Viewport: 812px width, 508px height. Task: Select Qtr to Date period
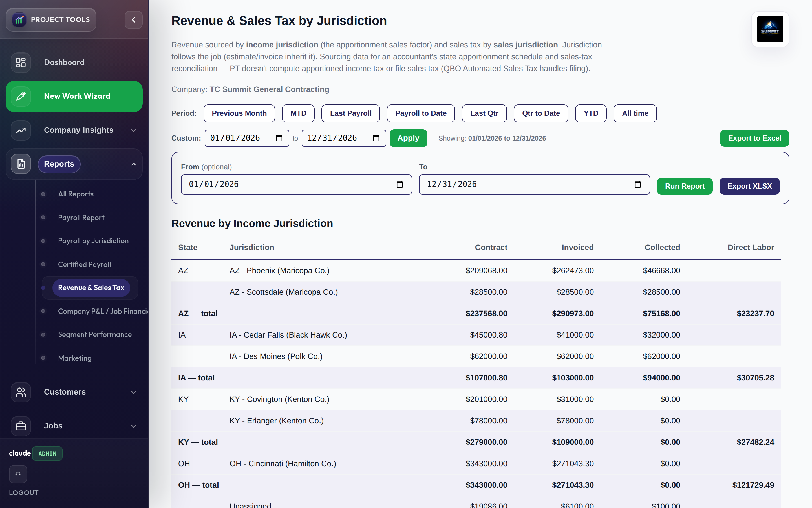(541, 113)
